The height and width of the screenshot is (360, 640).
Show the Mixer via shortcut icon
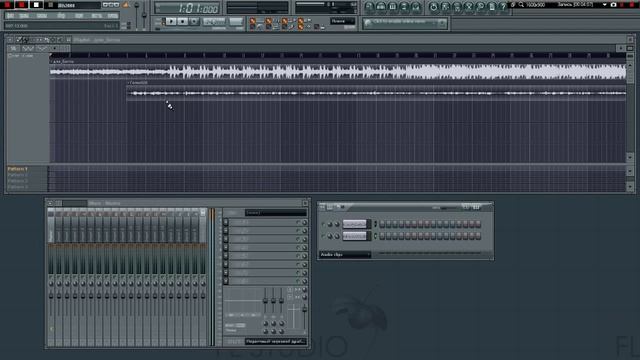pyautogui.click(x=416, y=7)
